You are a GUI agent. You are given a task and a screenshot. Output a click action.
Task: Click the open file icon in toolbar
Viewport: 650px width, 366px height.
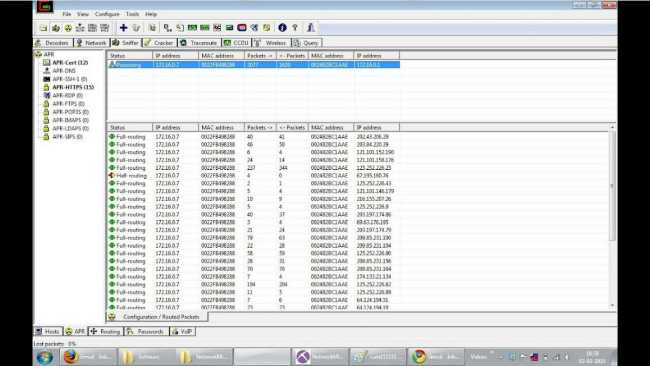coord(44,28)
